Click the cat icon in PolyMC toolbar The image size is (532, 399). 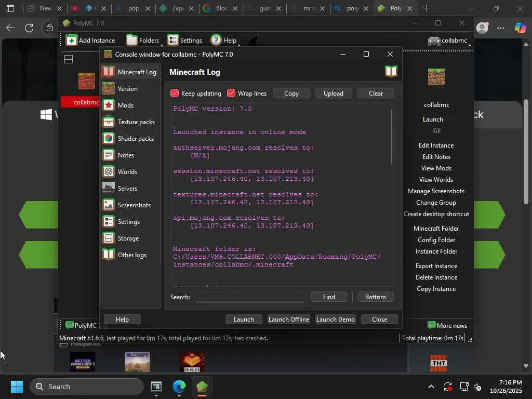(x=254, y=41)
